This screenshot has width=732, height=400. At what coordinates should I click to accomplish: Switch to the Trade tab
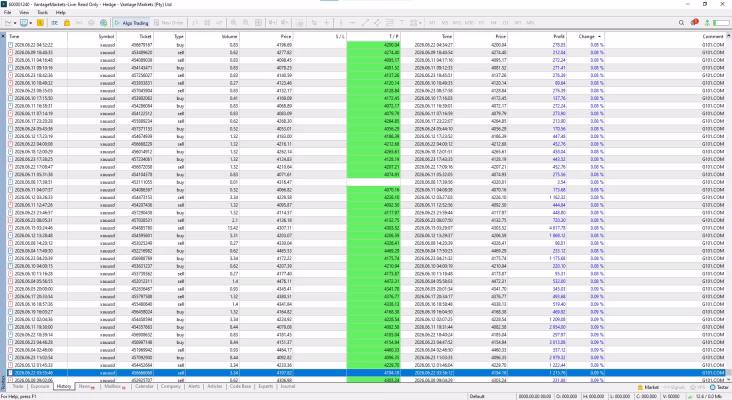tap(18, 386)
